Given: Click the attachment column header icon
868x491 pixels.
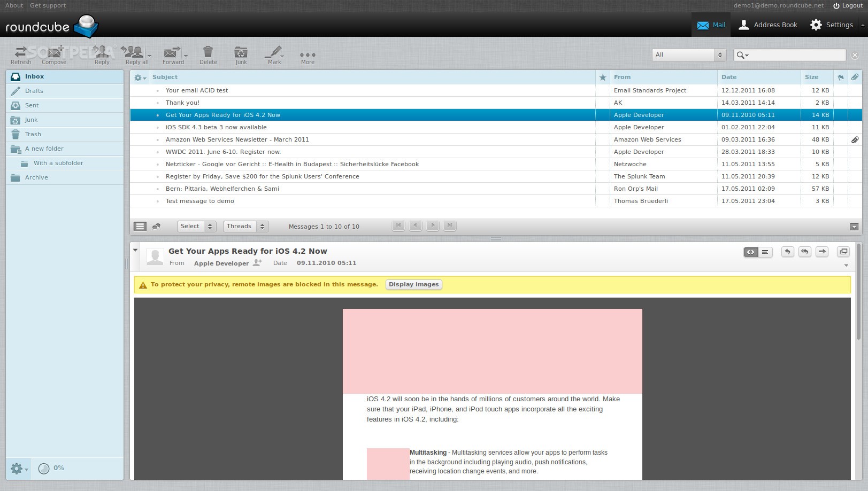Looking at the screenshot, I should click(855, 77).
